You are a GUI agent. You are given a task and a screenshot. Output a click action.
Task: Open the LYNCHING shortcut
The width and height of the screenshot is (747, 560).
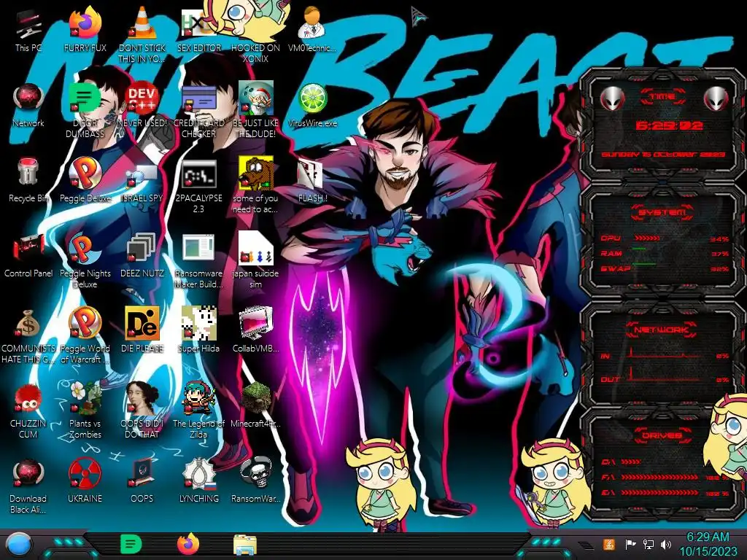198,481
